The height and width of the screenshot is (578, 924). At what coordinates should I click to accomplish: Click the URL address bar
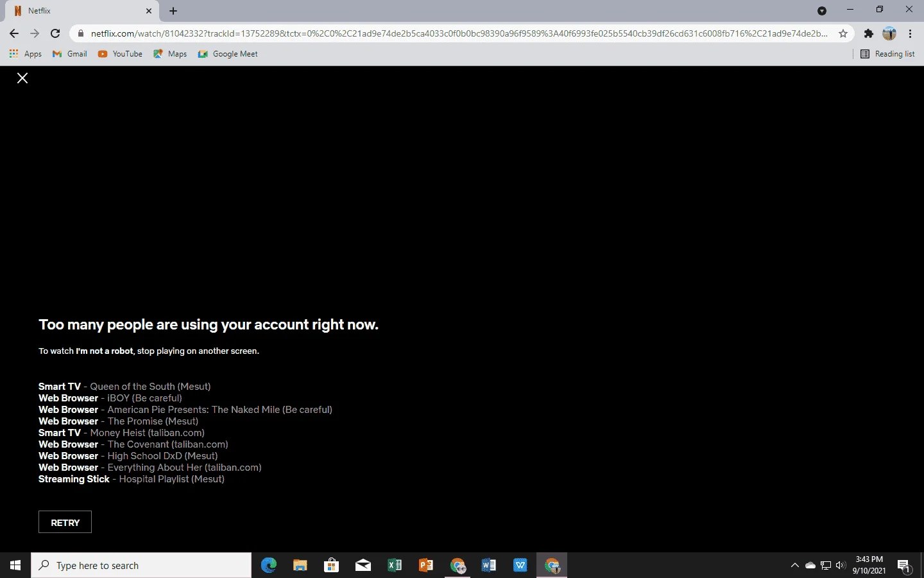(x=459, y=33)
